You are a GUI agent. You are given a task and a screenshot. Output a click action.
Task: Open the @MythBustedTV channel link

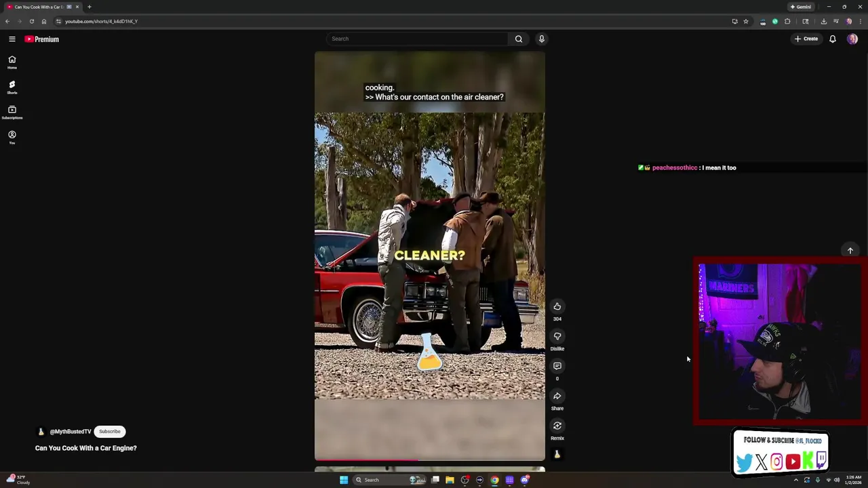pyautogui.click(x=70, y=432)
